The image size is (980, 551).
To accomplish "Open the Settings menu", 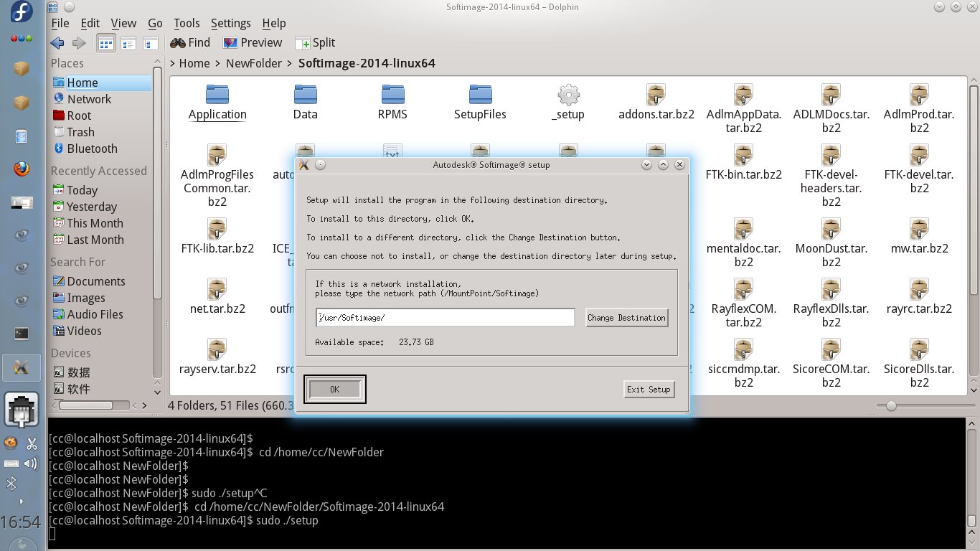I will point(231,23).
